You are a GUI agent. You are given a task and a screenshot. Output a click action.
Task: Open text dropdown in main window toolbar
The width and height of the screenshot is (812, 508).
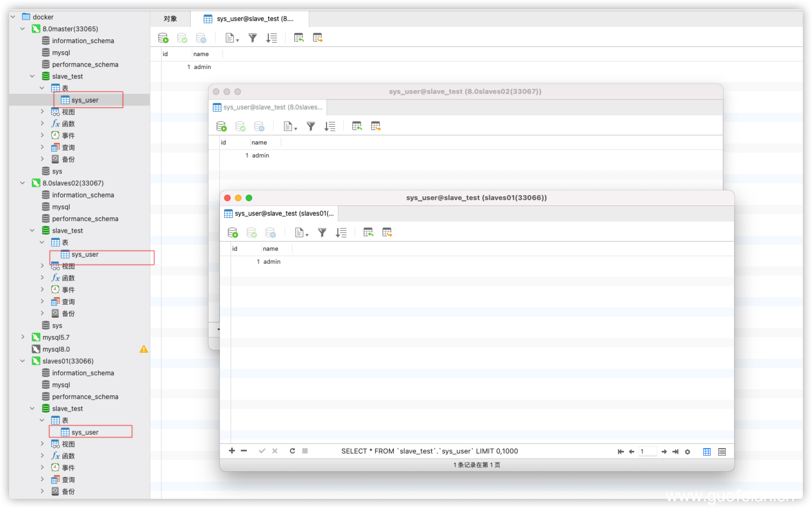(x=232, y=38)
